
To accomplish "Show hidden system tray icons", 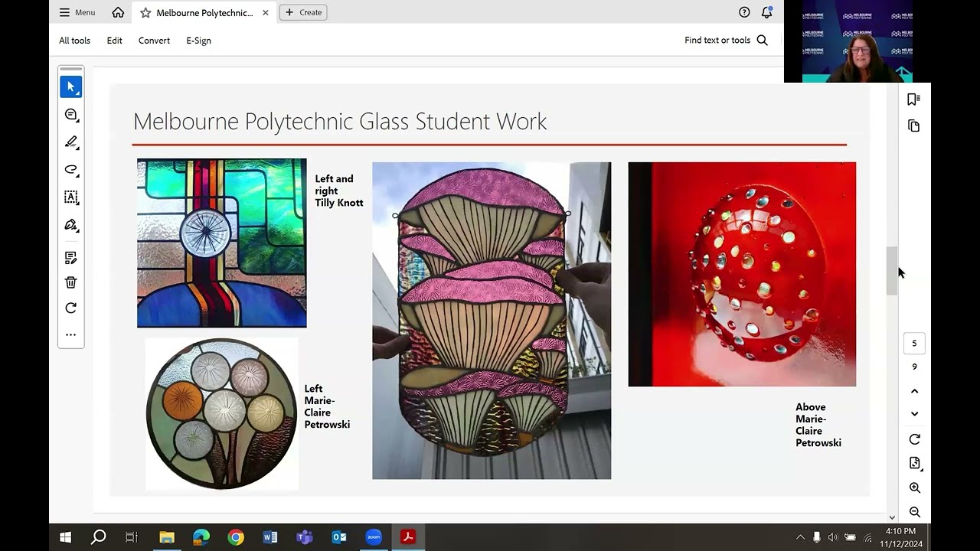I will [x=801, y=537].
